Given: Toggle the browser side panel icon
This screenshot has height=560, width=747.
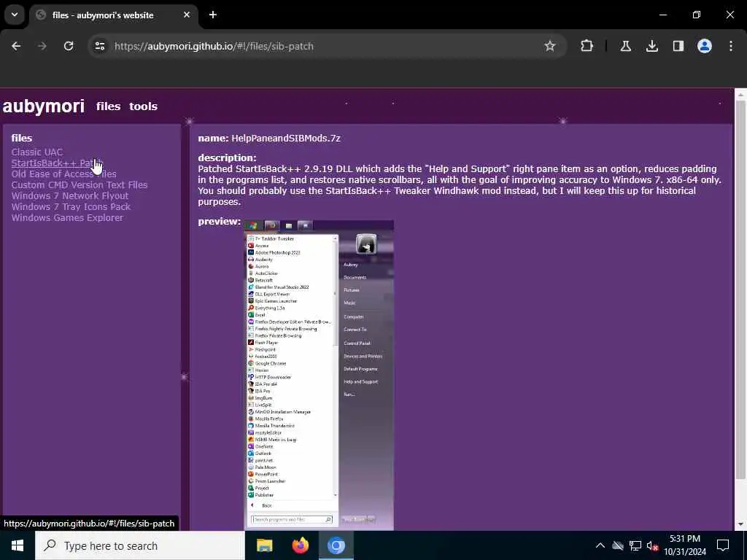Looking at the screenshot, I should pos(678,46).
